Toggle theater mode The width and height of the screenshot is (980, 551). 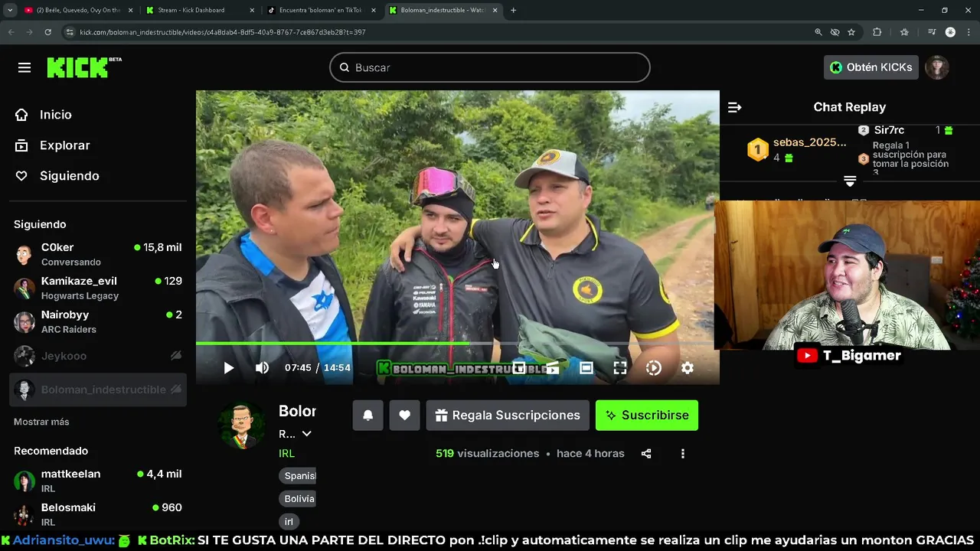tap(586, 368)
